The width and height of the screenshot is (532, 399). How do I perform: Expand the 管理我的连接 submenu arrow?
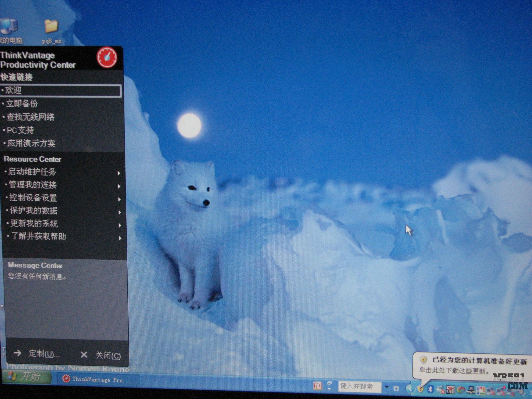click(x=119, y=186)
